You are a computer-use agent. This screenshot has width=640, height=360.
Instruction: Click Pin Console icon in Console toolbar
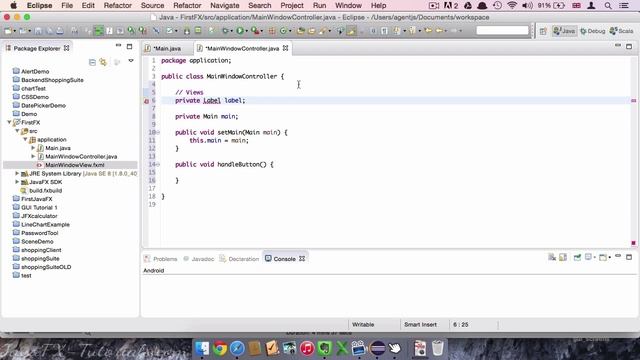point(577,257)
